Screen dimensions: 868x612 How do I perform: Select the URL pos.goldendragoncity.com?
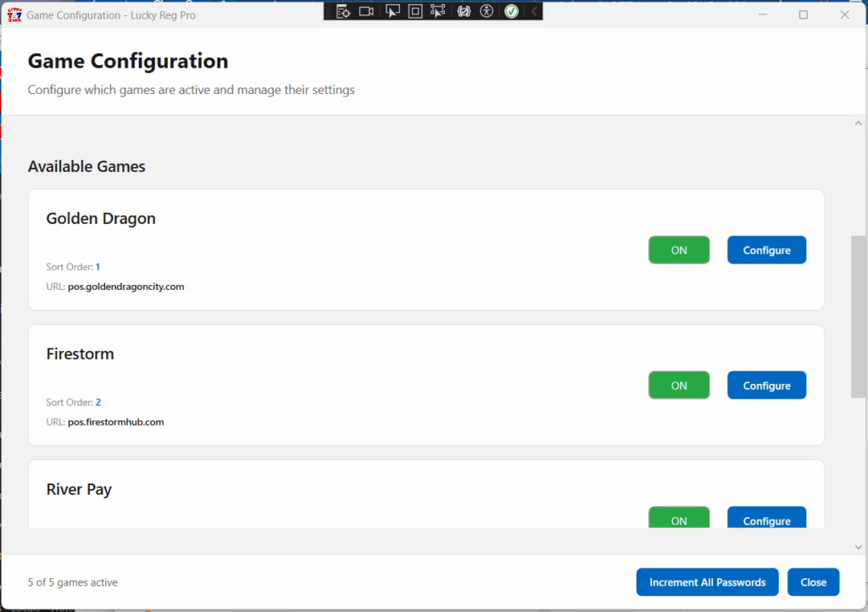coord(125,287)
